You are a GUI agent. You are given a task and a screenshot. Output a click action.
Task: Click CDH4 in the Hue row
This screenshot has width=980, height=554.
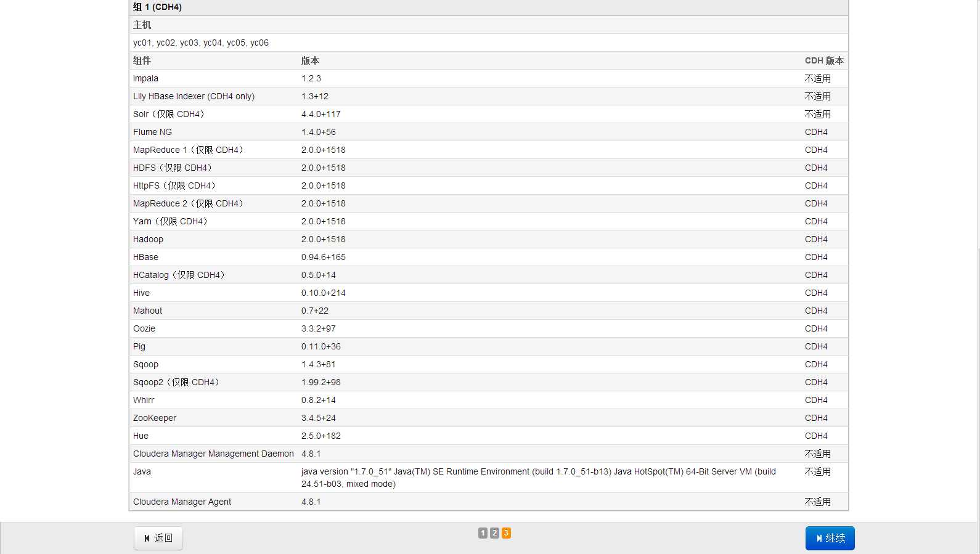coord(816,436)
